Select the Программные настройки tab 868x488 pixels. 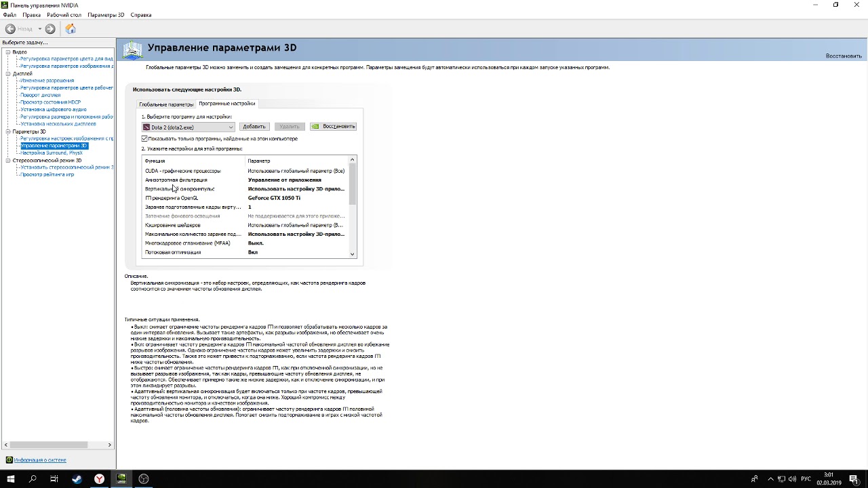227,104
